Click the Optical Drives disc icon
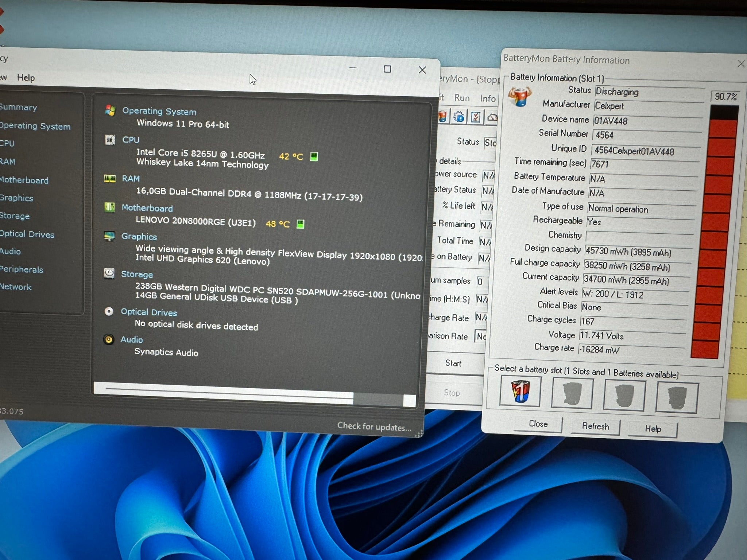The height and width of the screenshot is (560, 747). 109,311
